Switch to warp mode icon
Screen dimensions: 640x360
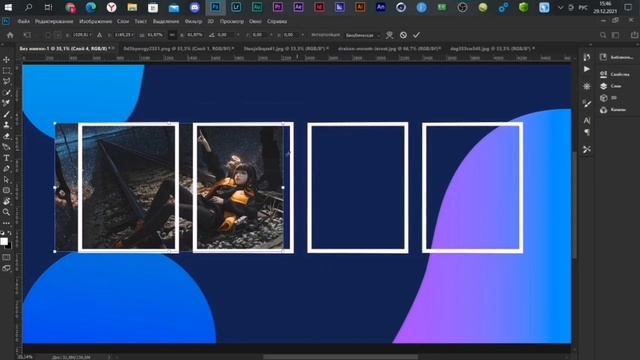[x=390, y=35]
